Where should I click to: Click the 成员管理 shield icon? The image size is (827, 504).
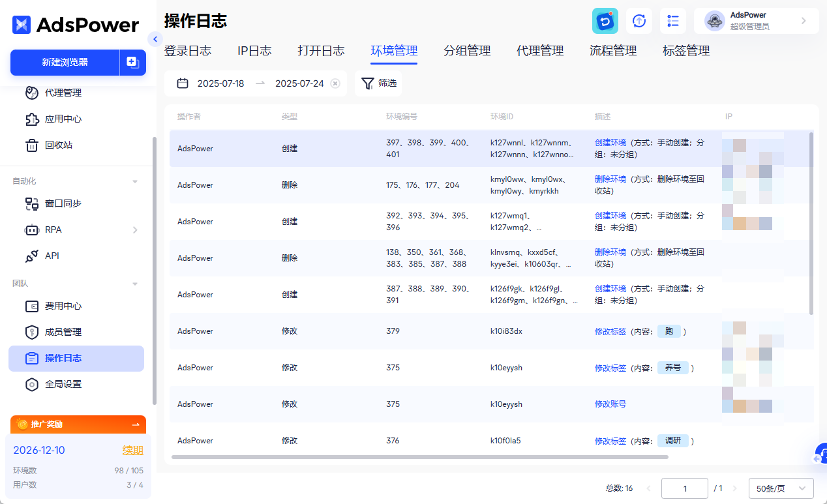[x=32, y=332]
